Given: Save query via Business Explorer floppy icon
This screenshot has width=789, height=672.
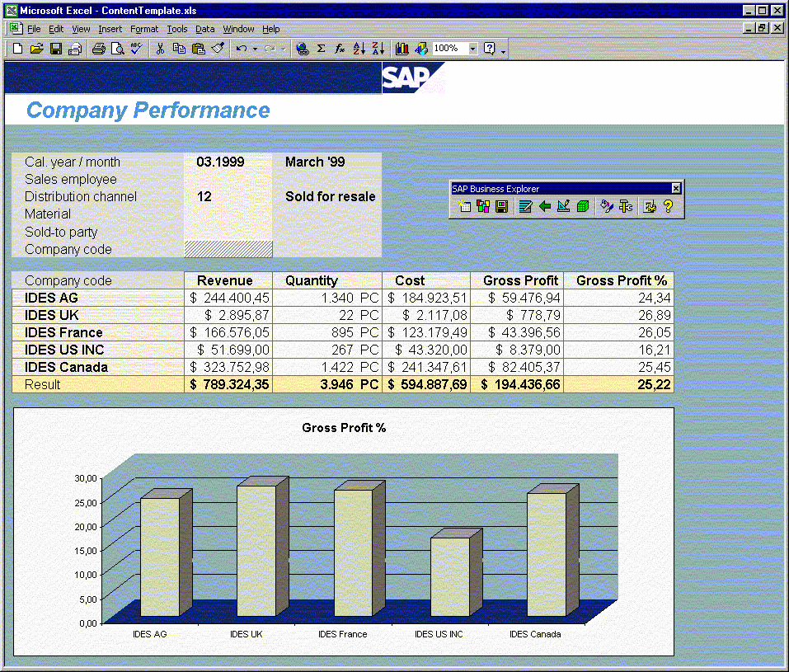Looking at the screenshot, I should pos(502,206).
